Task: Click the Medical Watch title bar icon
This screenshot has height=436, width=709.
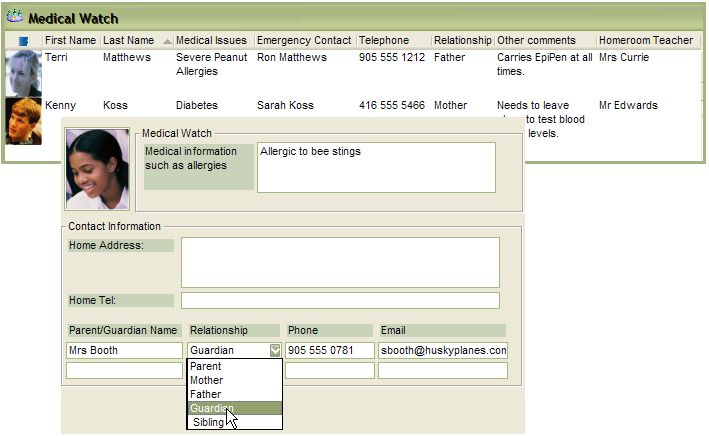Action: coord(14,17)
